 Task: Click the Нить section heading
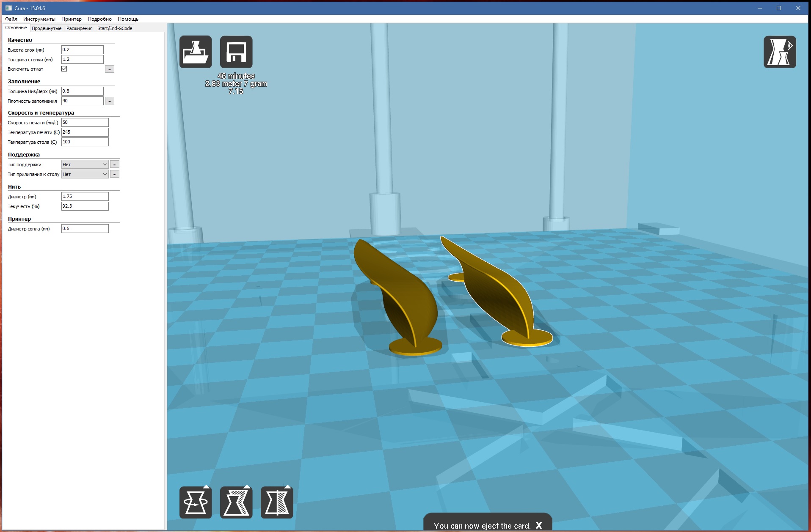(14, 186)
